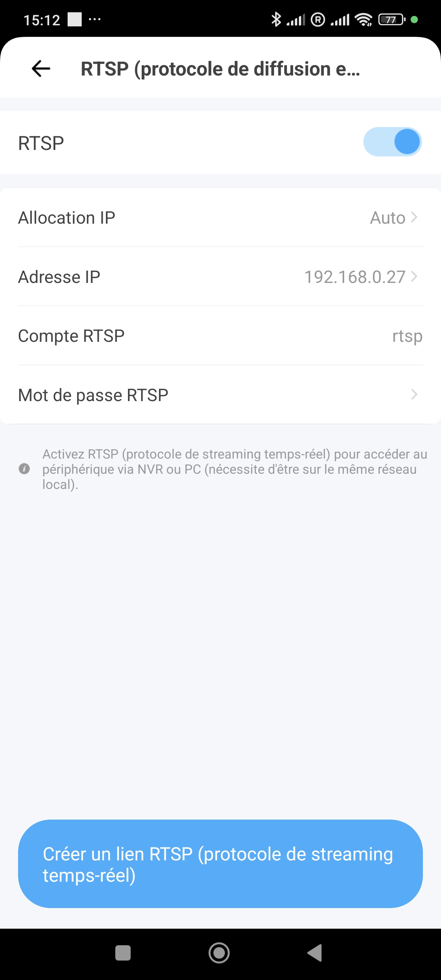Tap the Android back triangle button
This screenshot has height=980, width=441.
(x=315, y=953)
